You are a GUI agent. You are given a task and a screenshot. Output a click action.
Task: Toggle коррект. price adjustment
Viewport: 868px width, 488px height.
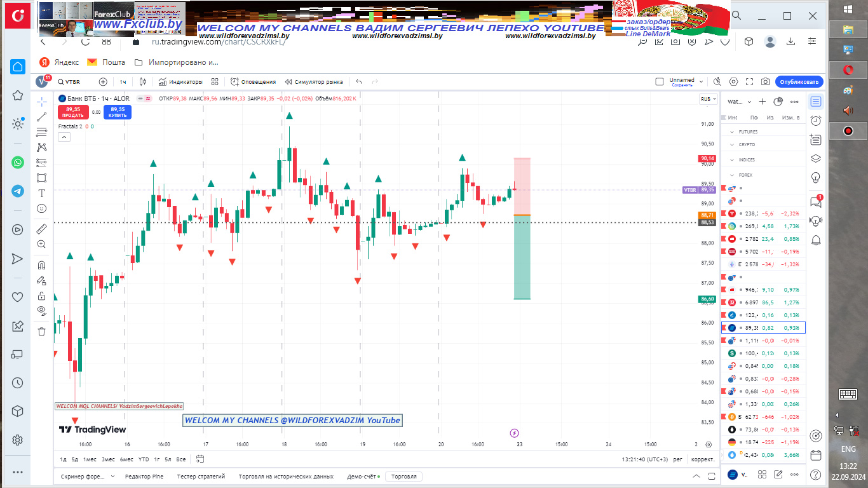(x=703, y=459)
